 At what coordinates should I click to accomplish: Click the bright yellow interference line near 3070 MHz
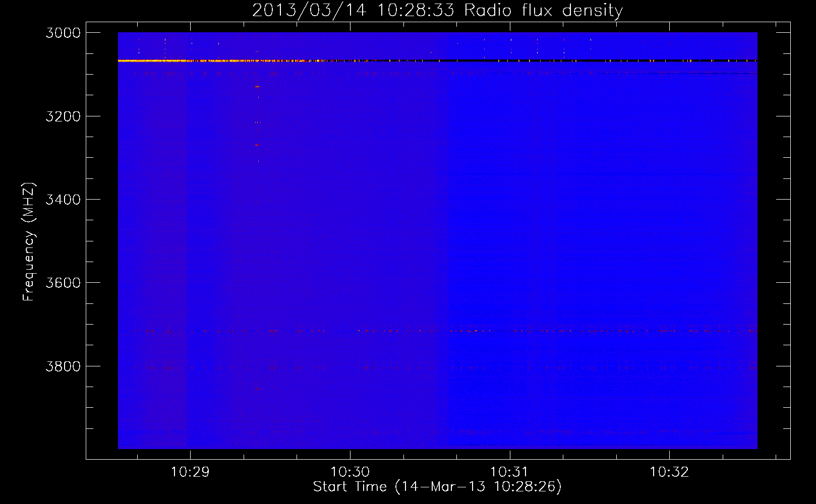click(437, 60)
